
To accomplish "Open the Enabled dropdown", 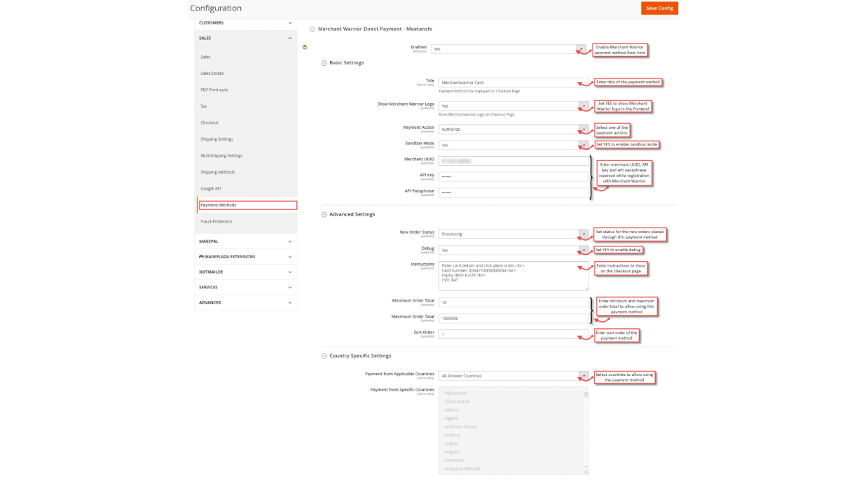I will tap(509, 49).
